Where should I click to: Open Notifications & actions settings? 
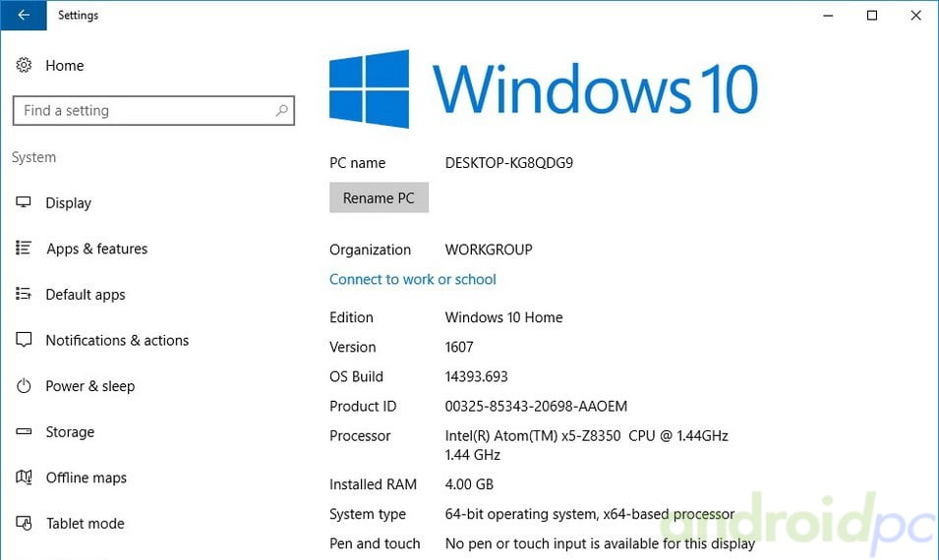pyautogui.click(x=117, y=340)
